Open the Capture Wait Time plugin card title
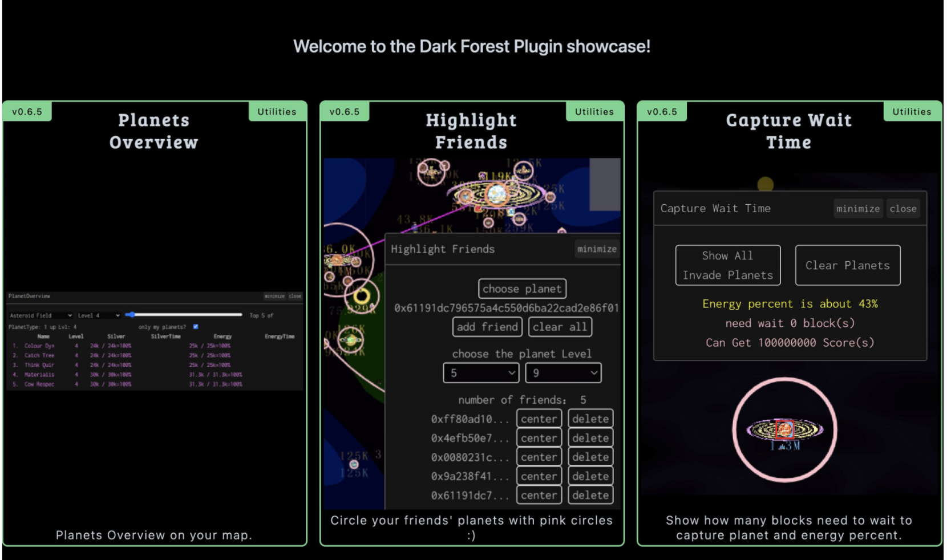 789,131
